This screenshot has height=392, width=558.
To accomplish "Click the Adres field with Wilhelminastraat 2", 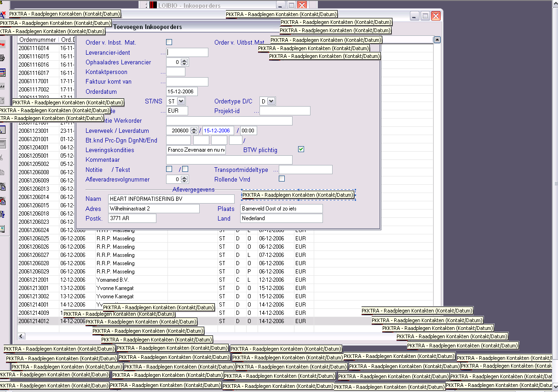I will tap(154, 209).
